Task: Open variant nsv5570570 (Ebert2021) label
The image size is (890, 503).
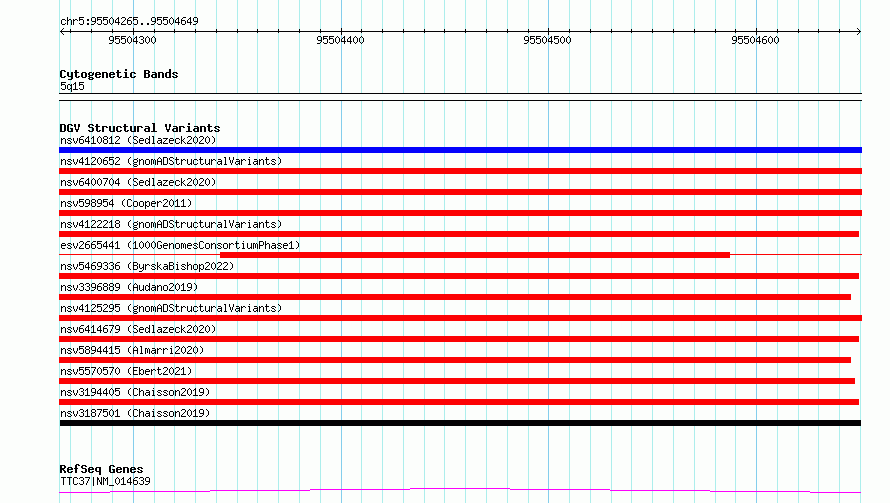Action: [x=126, y=371]
